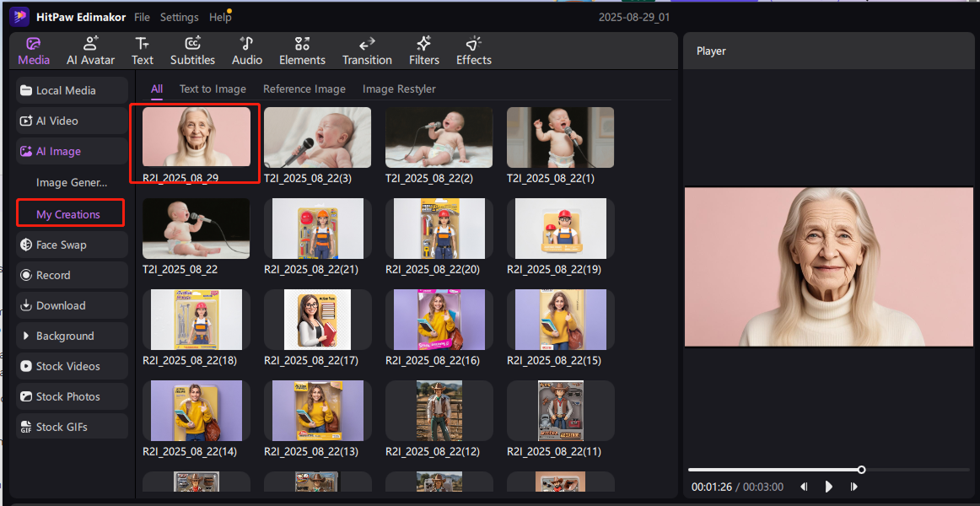The width and height of the screenshot is (980, 506).
Task: Open Image Generator sub-item
Action: pos(72,183)
